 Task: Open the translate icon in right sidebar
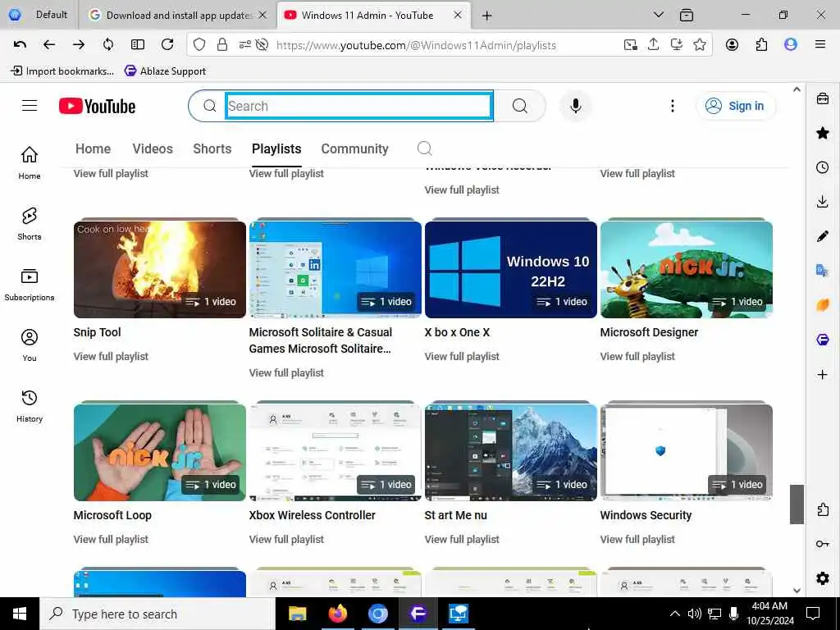pyautogui.click(x=822, y=270)
